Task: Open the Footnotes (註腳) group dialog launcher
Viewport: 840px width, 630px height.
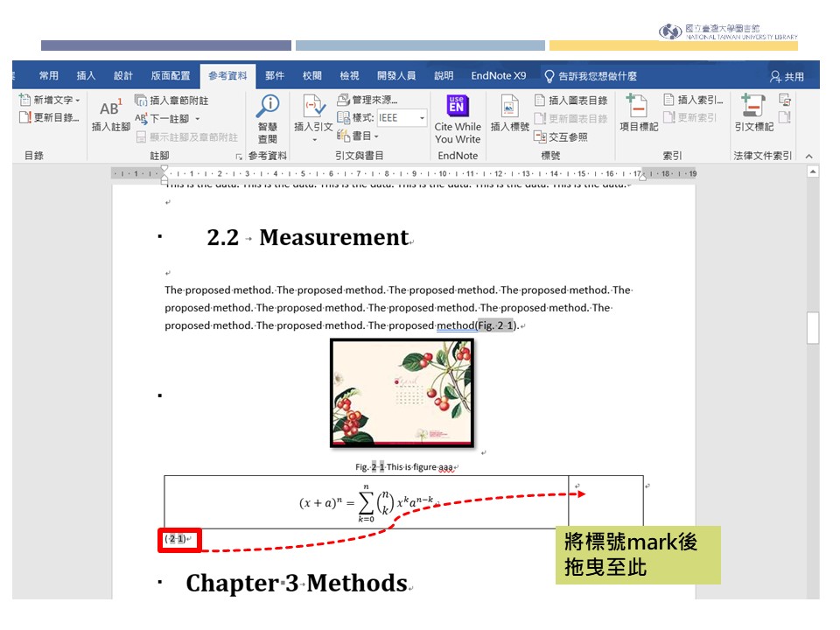Action: (x=239, y=157)
